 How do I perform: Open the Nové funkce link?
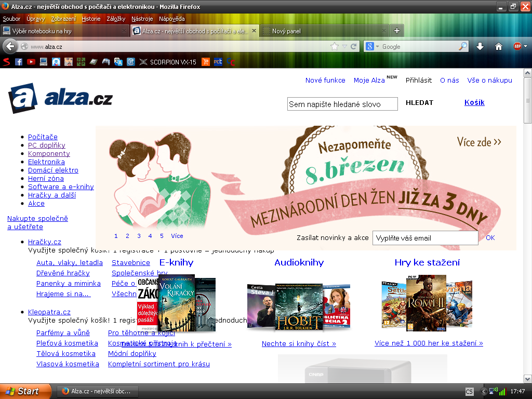(x=325, y=81)
